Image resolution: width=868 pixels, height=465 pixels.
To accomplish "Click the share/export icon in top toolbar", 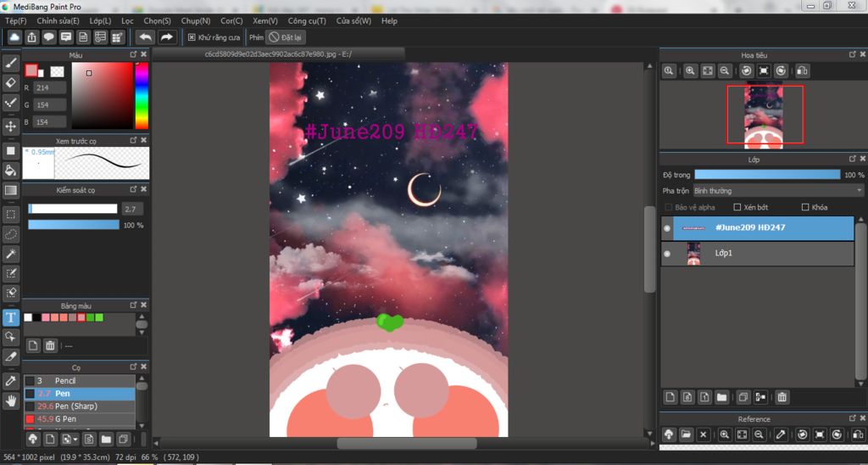I will [31, 37].
